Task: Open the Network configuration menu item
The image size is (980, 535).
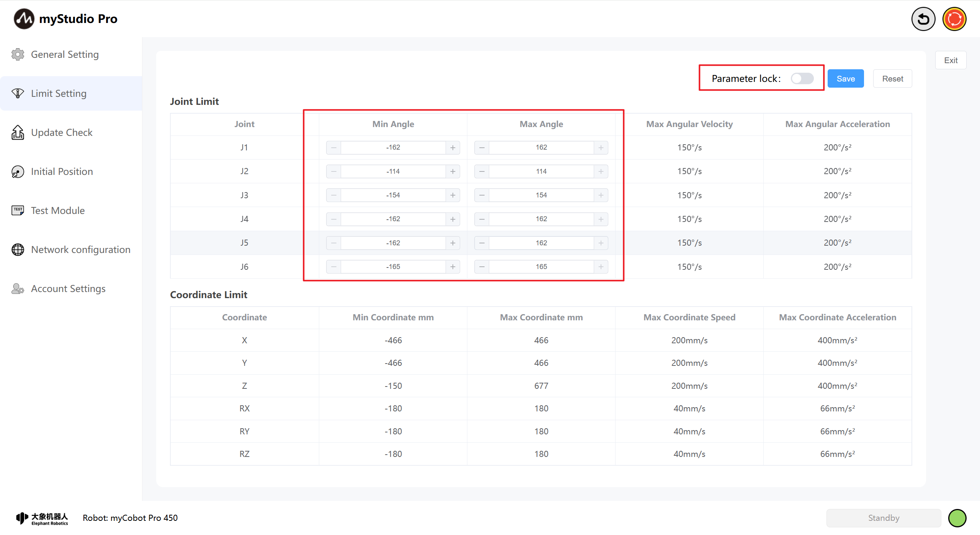Action: point(80,250)
